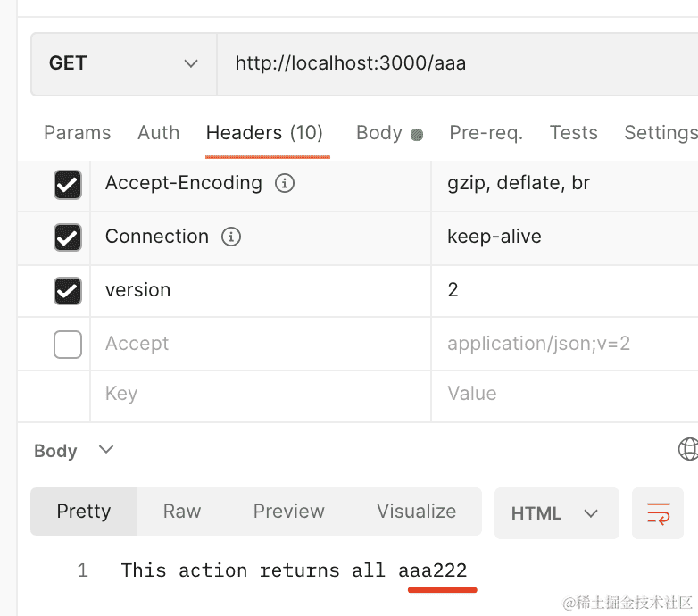
Task: Show the Raw response view
Action: [182, 512]
